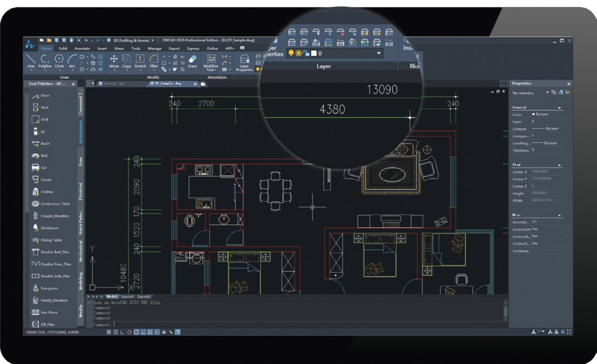Image resolution: width=597 pixels, height=364 pixels.
Task: Close the Properties panel
Action: pyautogui.click(x=569, y=84)
